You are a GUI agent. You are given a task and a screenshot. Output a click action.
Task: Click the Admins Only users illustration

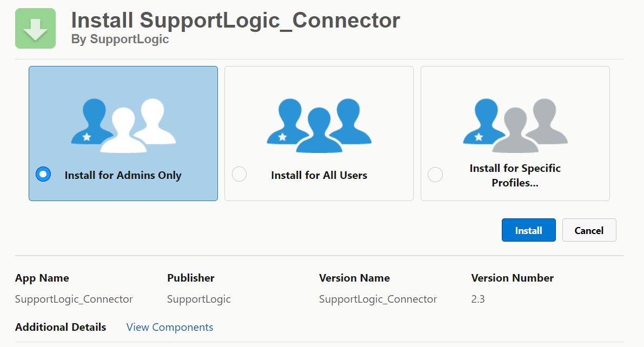(123, 125)
